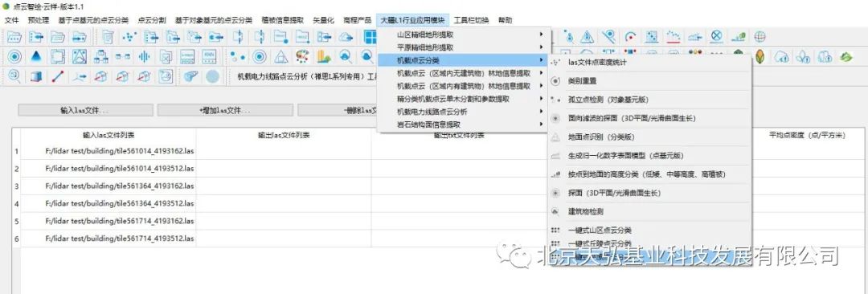This screenshot has width=868, height=294.
Task: Click the colorful palette icon
Action: click(x=301, y=56)
